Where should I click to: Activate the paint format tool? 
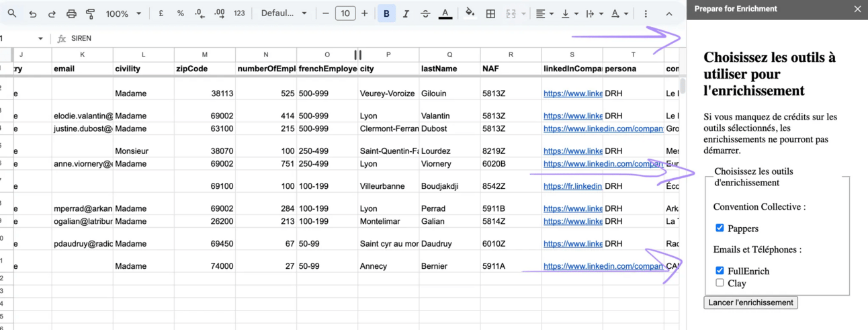(91, 13)
